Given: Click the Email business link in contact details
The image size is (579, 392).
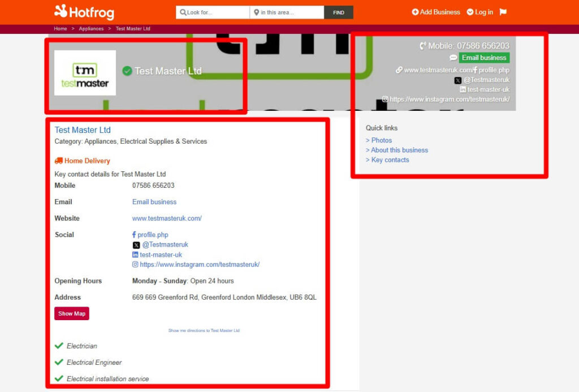Looking at the screenshot, I should [154, 202].
